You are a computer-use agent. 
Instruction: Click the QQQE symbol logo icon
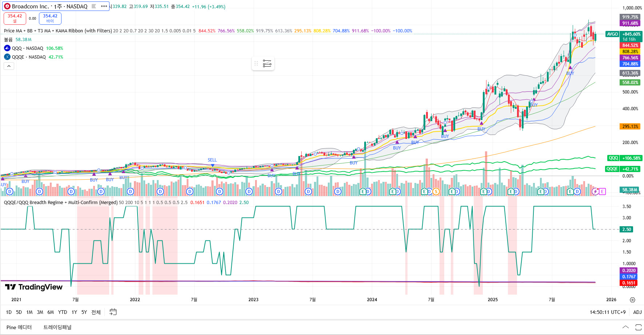click(7, 57)
